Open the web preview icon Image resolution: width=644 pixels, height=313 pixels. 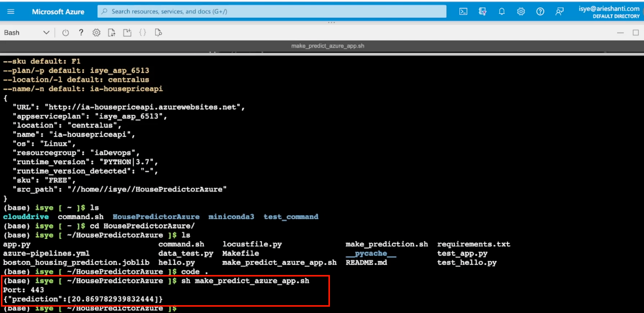coord(158,32)
